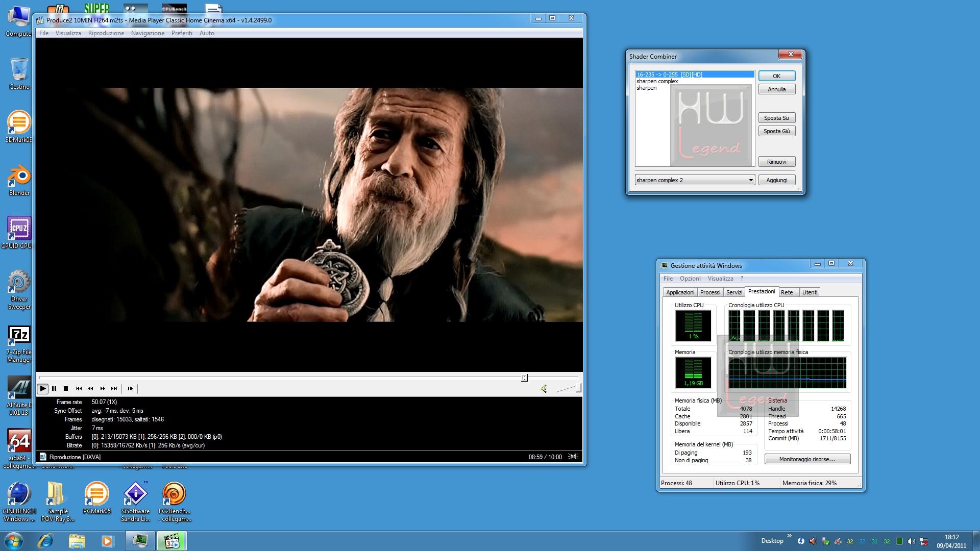This screenshot has width=980, height=551.
Task: Click the volume slider in the player
Action: coord(568,389)
